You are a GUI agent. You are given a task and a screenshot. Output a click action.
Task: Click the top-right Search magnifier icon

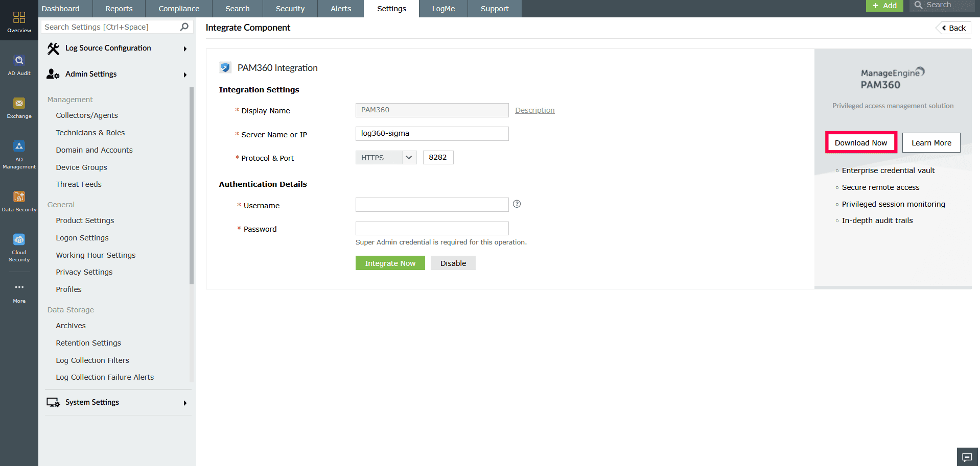[x=918, y=5]
